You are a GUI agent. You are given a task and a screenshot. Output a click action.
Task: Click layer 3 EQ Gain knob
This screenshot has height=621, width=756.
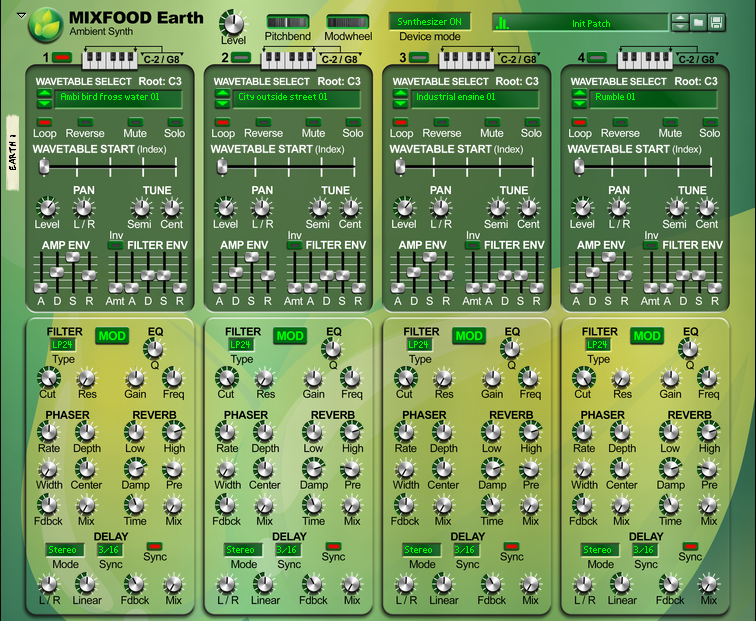[492, 378]
